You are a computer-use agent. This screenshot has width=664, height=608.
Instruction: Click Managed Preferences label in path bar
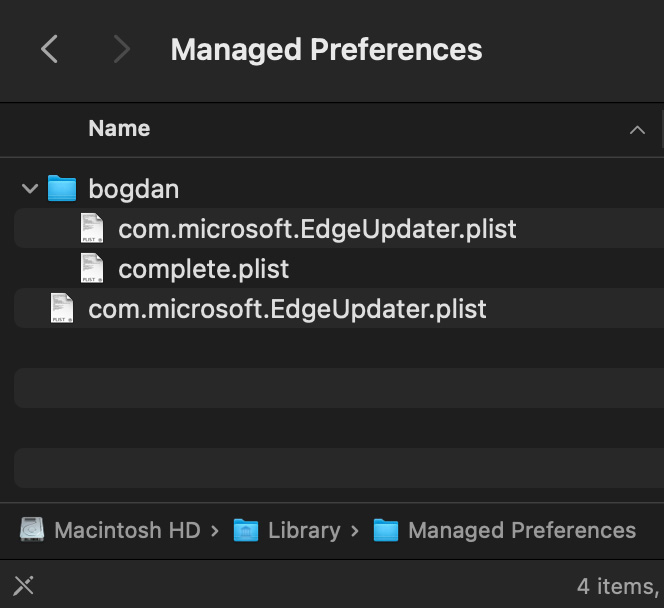pos(522,530)
